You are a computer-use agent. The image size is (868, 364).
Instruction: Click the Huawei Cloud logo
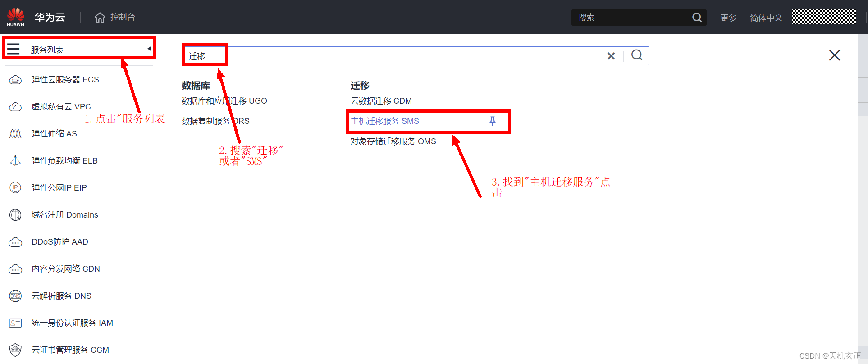coord(16,17)
